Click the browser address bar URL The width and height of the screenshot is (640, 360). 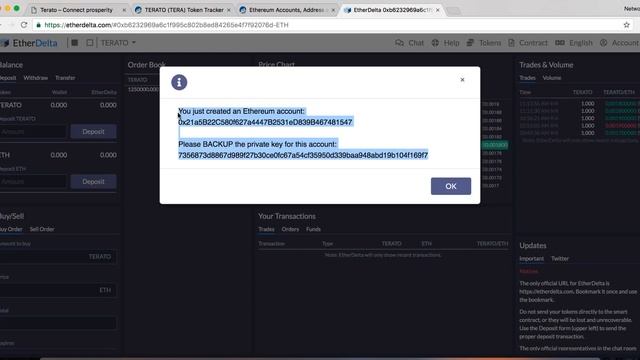167,25
